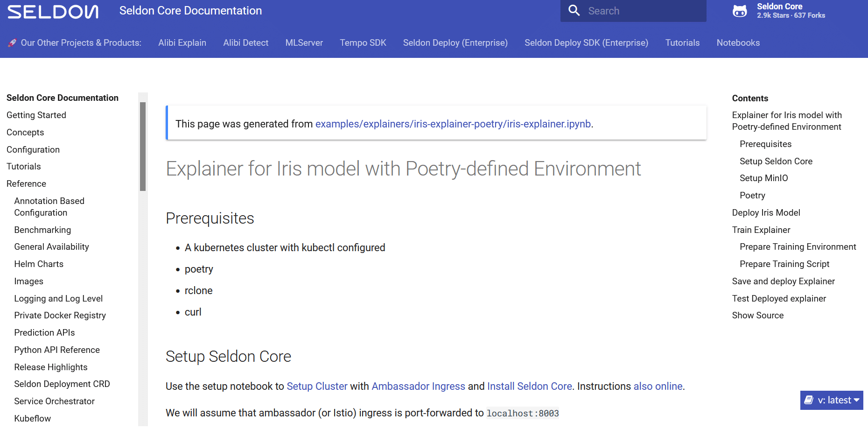Viewport: 868px width, 436px height.
Task: Click the 2.9k Stars · 637 Forks text
Action: (x=791, y=15)
